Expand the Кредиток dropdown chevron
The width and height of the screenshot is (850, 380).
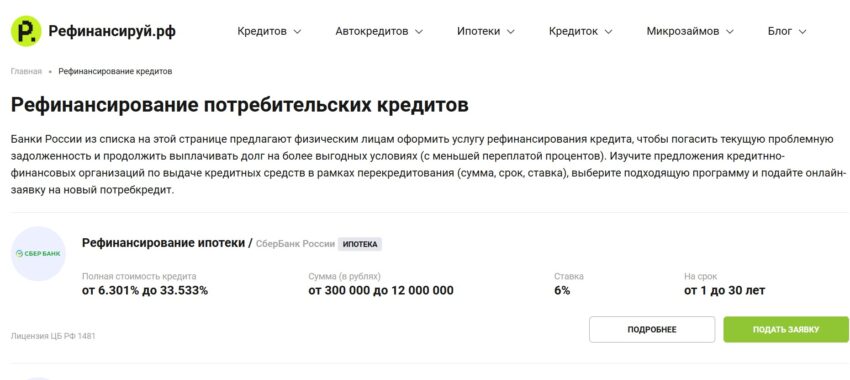608,31
